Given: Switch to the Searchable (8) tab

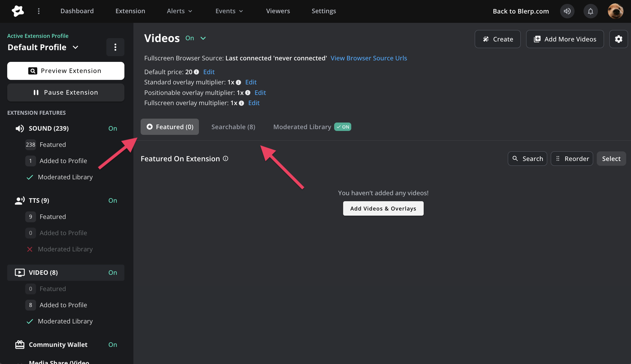Looking at the screenshot, I should coord(233,127).
